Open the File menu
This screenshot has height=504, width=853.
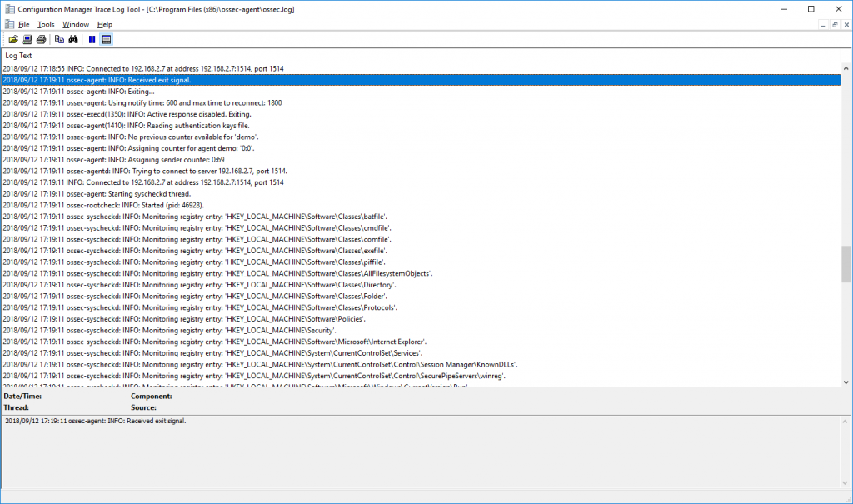(24, 24)
